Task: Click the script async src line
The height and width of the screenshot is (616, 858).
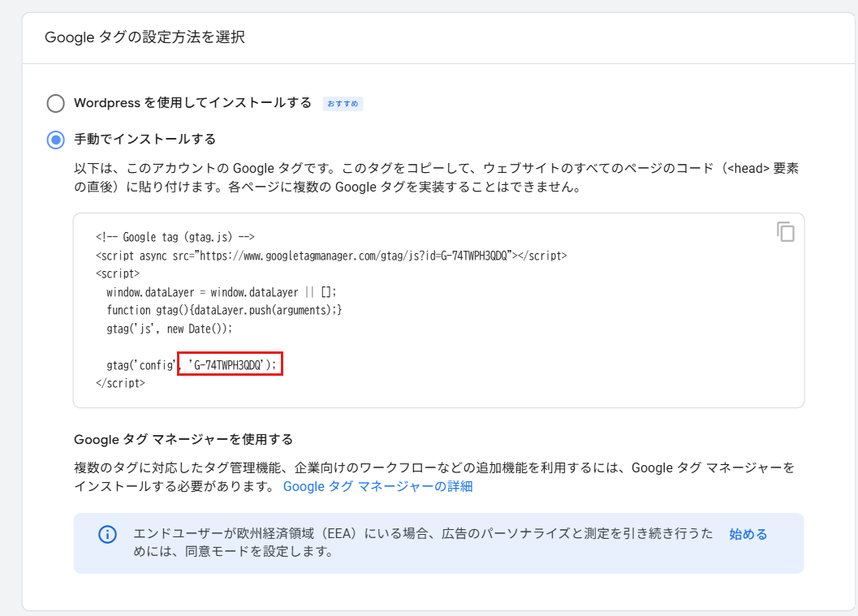Action: 331,256
